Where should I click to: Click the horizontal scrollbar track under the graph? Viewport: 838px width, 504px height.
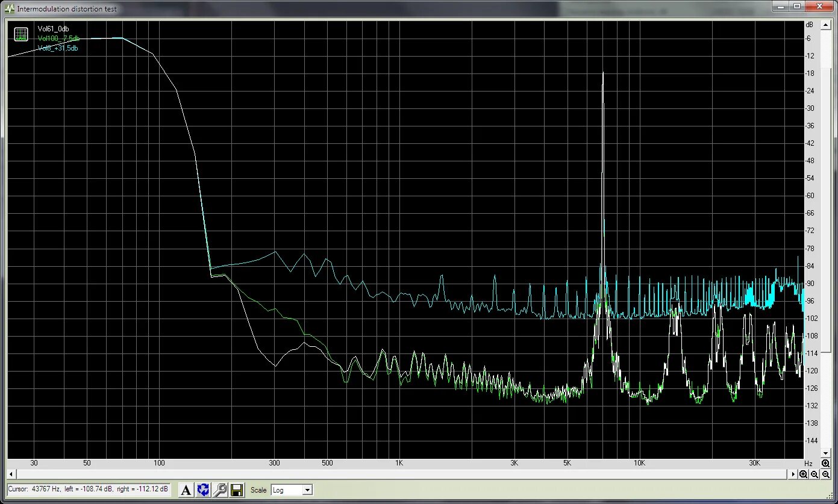[402, 474]
